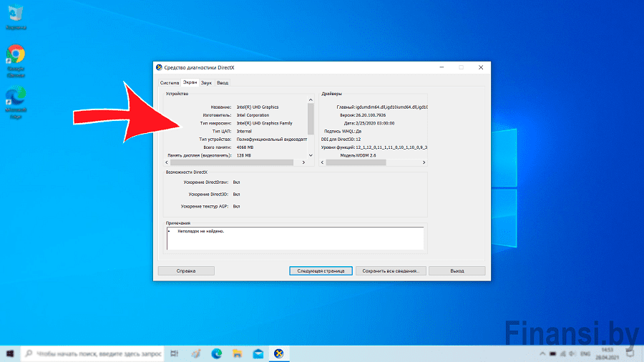This screenshot has width=644, height=362.
Task: Open Task View from the taskbar
Action: click(175, 353)
